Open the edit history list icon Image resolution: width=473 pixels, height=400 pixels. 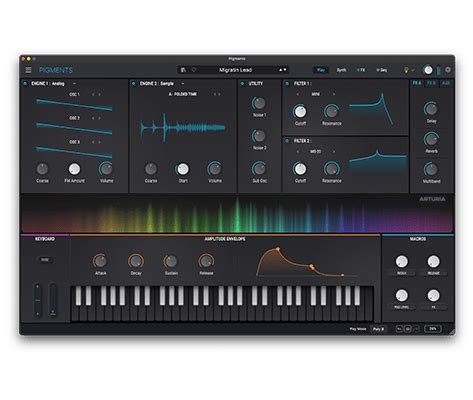408,329
